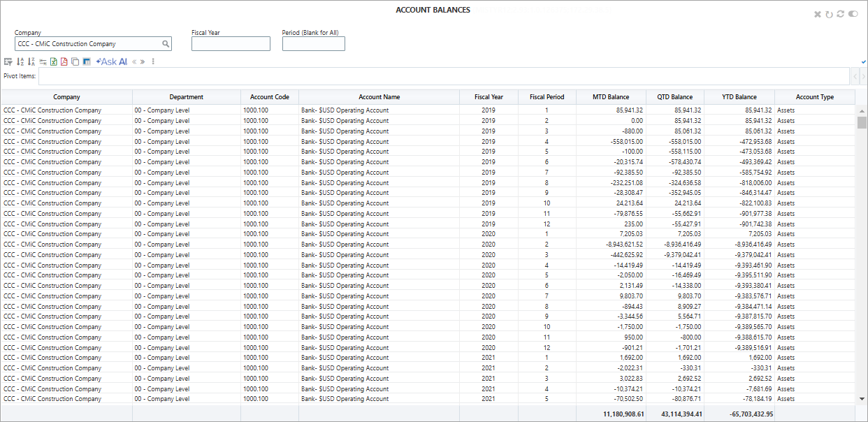The height and width of the screenshot is (422, 868).
Task: Open the Ask AI assistant
Action: tap(112, 61)
